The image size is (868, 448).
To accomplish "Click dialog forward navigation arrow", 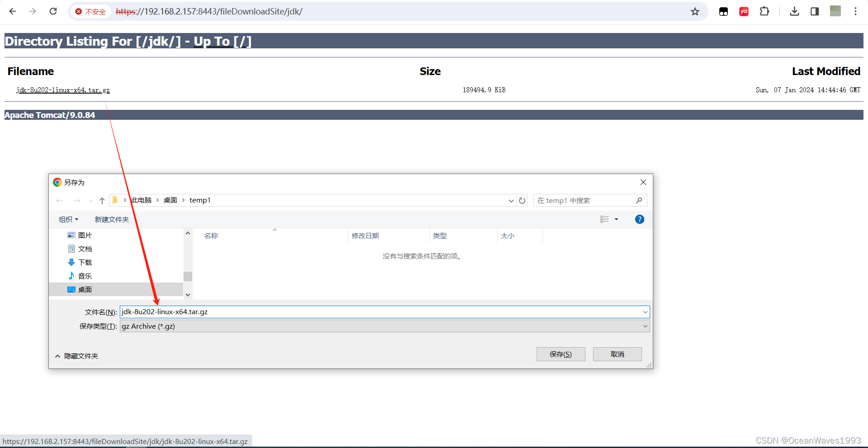I will 77,201.
